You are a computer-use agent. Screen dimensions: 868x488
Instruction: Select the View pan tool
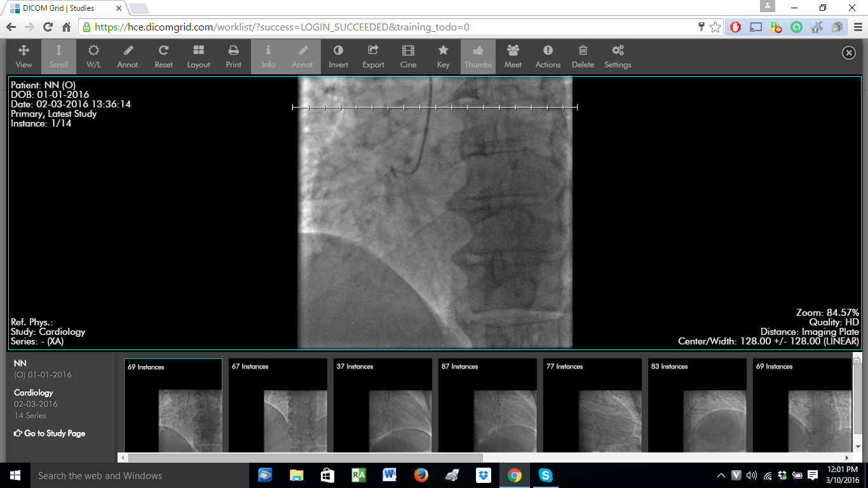click(24, 57)
